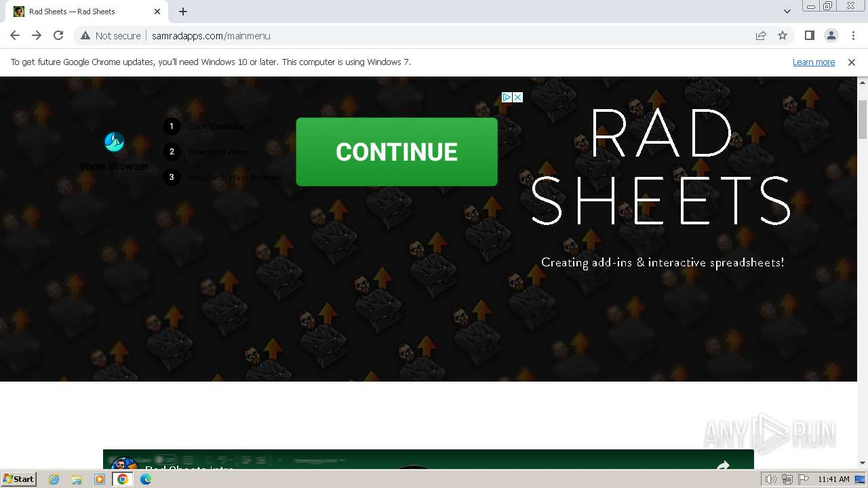Open the Chrome profile avatar
Viewport: 868px width, 488px height.
831,35
